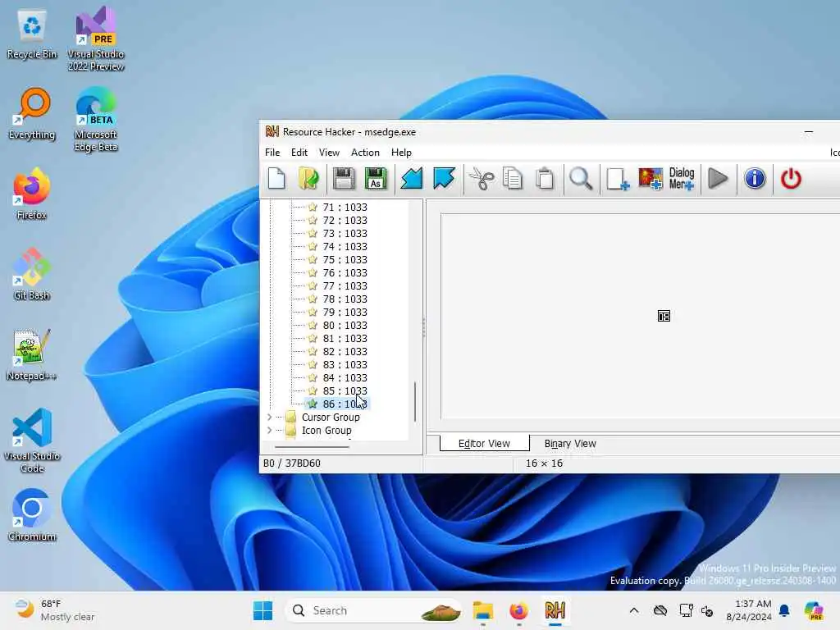Select tree item 77 : 1033
The width and height of the screenshot is (840, 630).
click(x=345, y=286)
